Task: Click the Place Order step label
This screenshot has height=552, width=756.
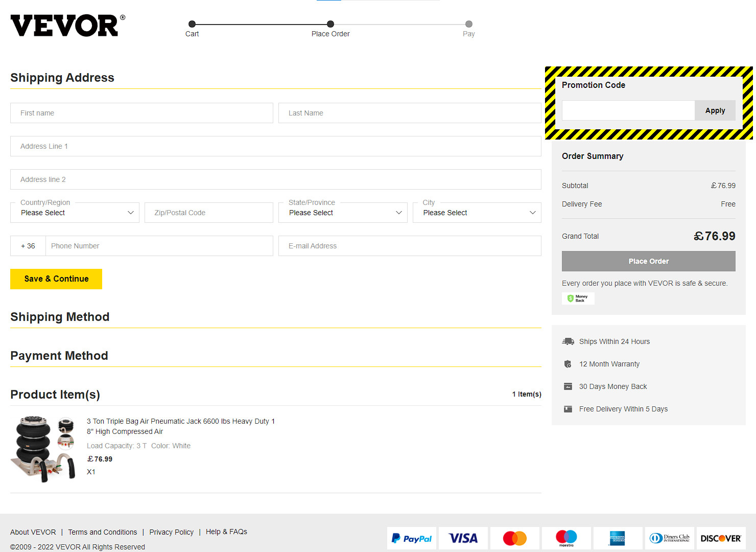Action: tap(330, 34)
